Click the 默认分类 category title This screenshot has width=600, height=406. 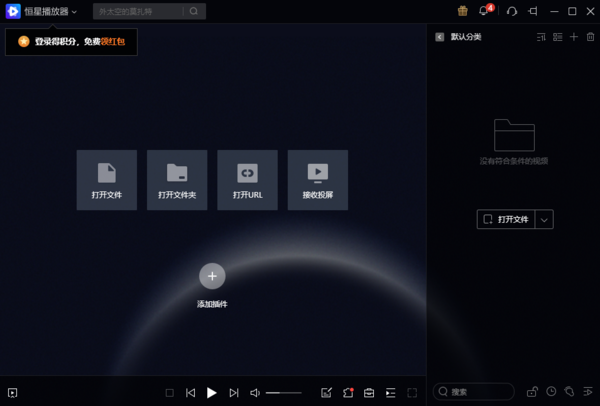coord(466,37)
